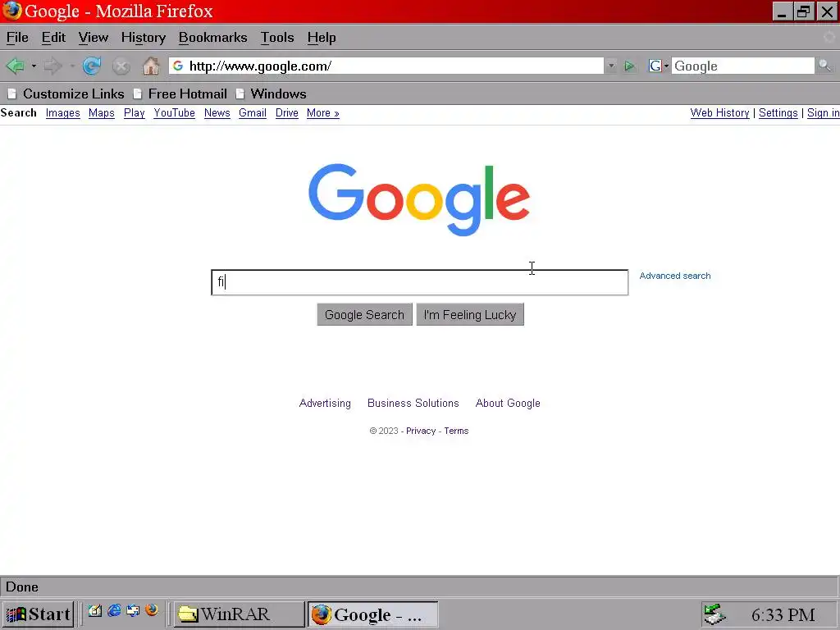Click the Free Hotmail bookmark
This screenshot has width=840, height=630.
click(x=180, y=94)
